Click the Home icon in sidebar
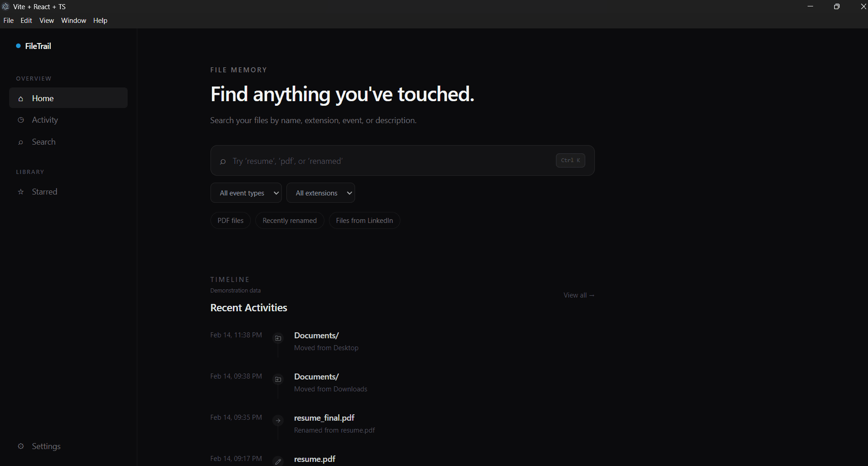The image size is (868, 466). click(x=21, y=99)
